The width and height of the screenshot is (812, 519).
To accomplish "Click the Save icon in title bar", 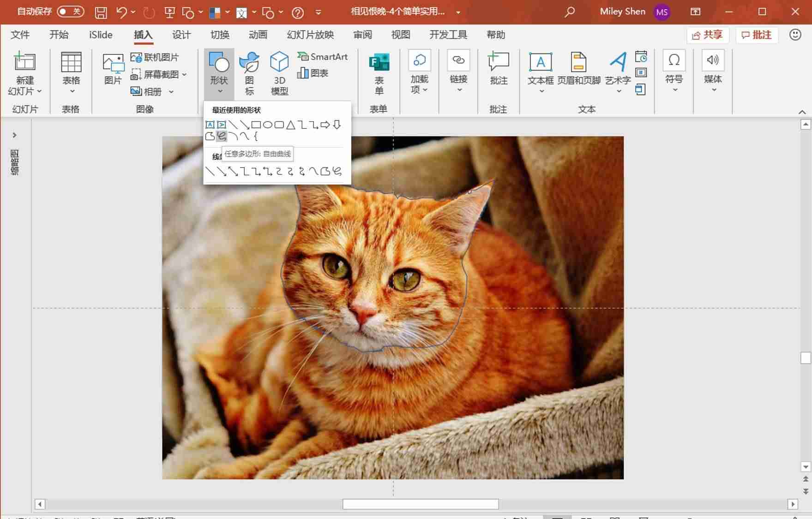I will (x=101, y=12).
